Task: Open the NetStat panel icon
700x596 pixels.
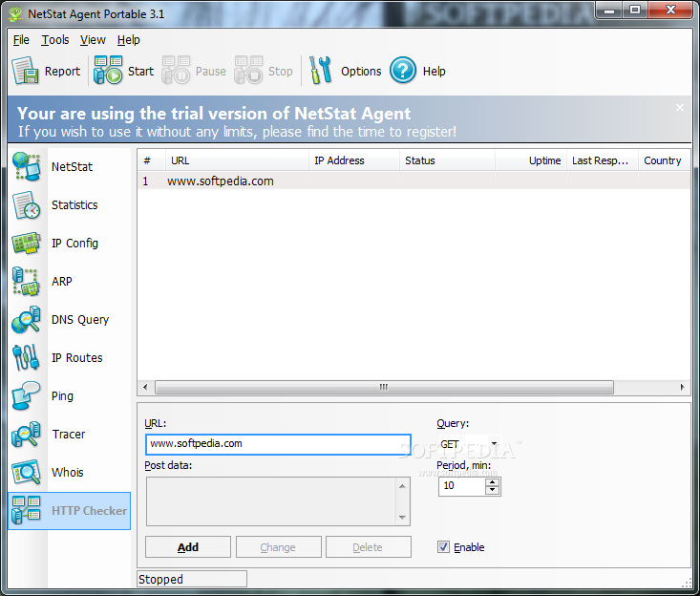Action: coord(27,166)
